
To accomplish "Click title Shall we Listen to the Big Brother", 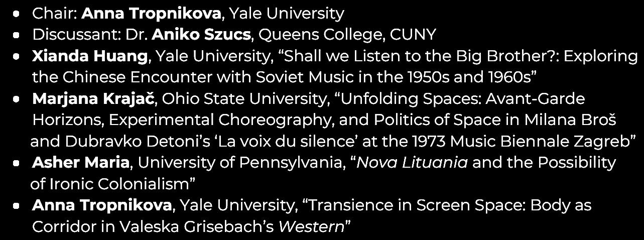I will 424,56.
